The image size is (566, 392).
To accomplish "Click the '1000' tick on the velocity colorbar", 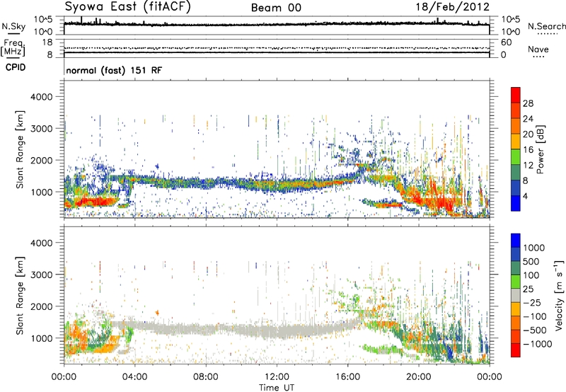I will (534, 248).
